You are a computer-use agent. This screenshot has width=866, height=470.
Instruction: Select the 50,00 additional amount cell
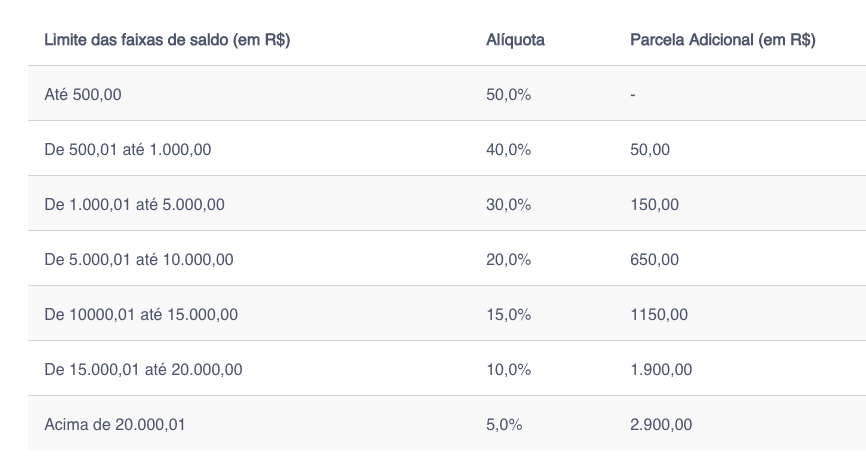pyautogui.click(x=650, y=150)
